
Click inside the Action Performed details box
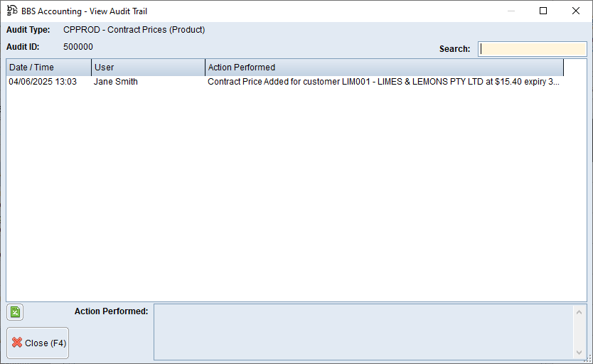point(363,332)
